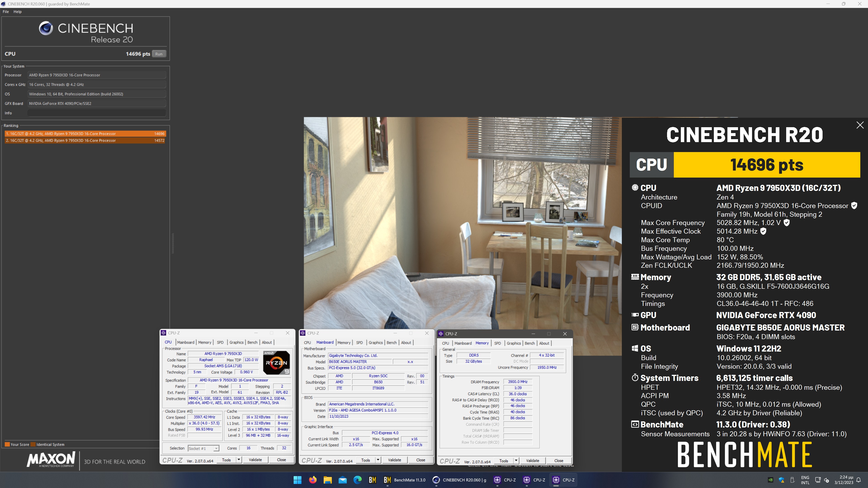Open Windows Security tray icon

pos(781,480)
